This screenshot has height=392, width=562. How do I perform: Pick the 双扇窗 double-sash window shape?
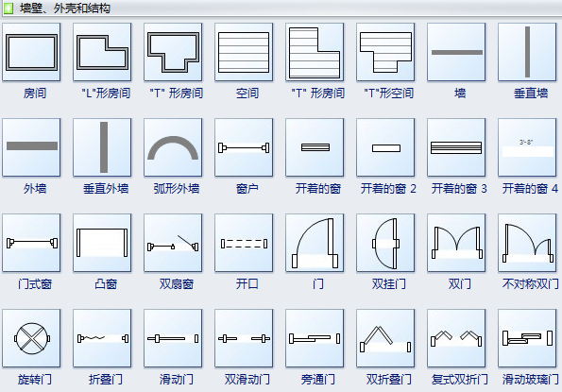click(x=173, y=243)
